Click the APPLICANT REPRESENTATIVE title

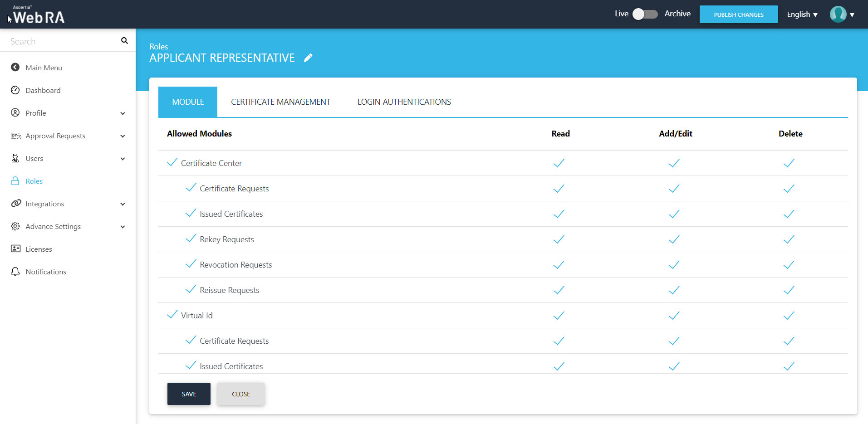[x=222, y=58]
